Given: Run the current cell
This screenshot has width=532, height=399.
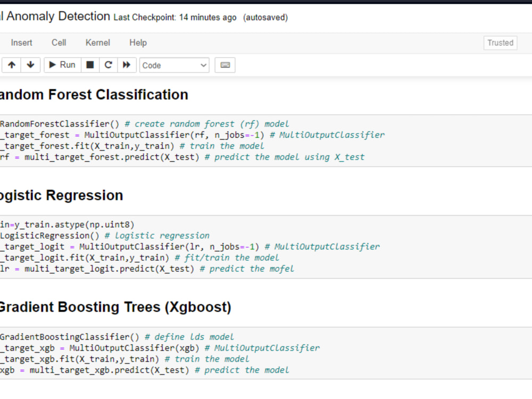Looking at the screenshot, I should click(x=62, y=65).
